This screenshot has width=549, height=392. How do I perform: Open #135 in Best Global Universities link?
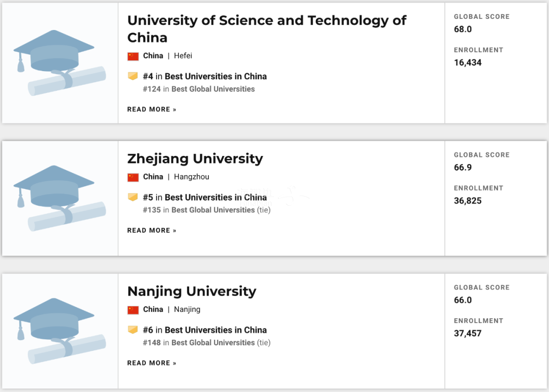pos(199,210)
